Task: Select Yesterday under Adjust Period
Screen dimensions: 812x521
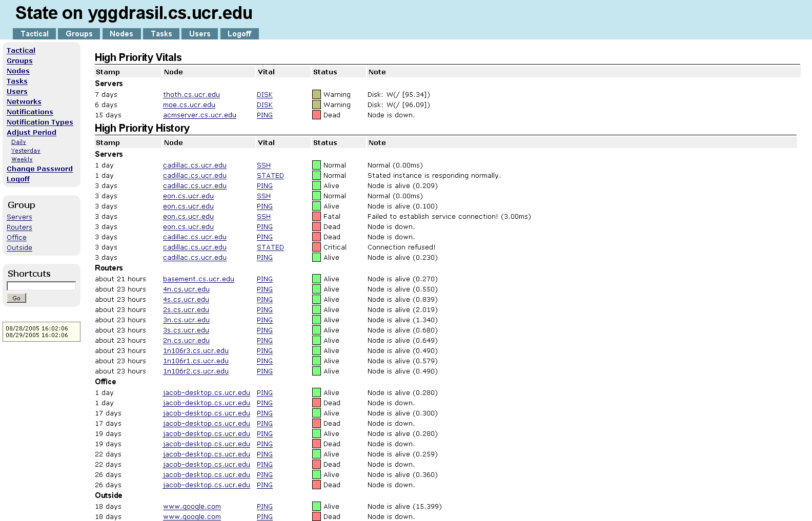Action: pos(26,151)
